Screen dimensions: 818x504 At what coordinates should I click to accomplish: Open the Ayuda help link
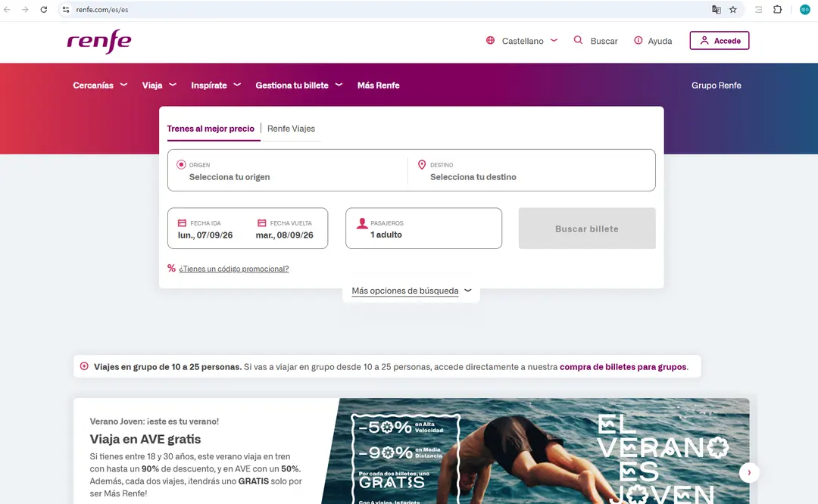point(660,41)
